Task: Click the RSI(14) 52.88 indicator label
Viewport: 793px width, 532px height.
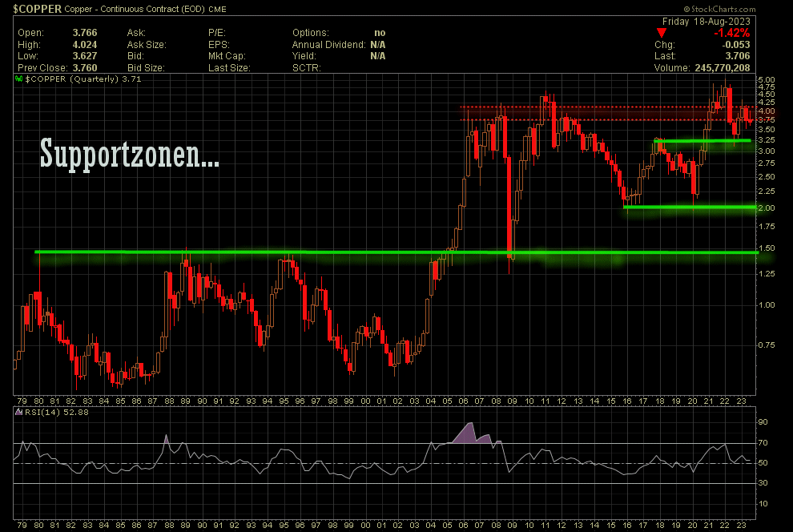Action: click(57, 412)
